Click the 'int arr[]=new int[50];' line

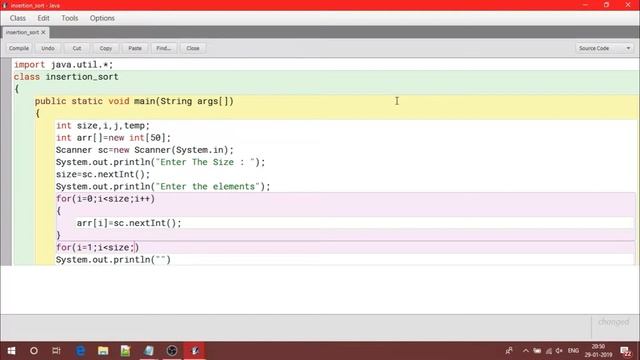113,138
